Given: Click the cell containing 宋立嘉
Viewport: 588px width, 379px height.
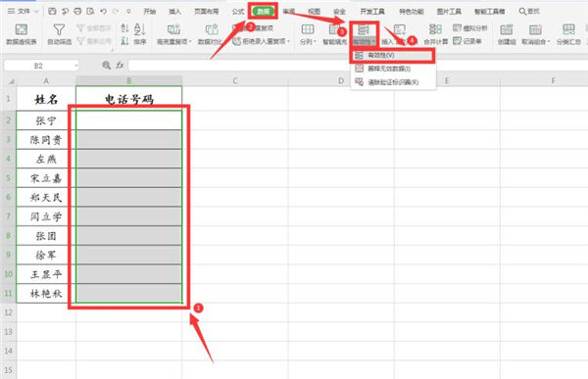Looking at the screenshot, I should click(46, 178).
